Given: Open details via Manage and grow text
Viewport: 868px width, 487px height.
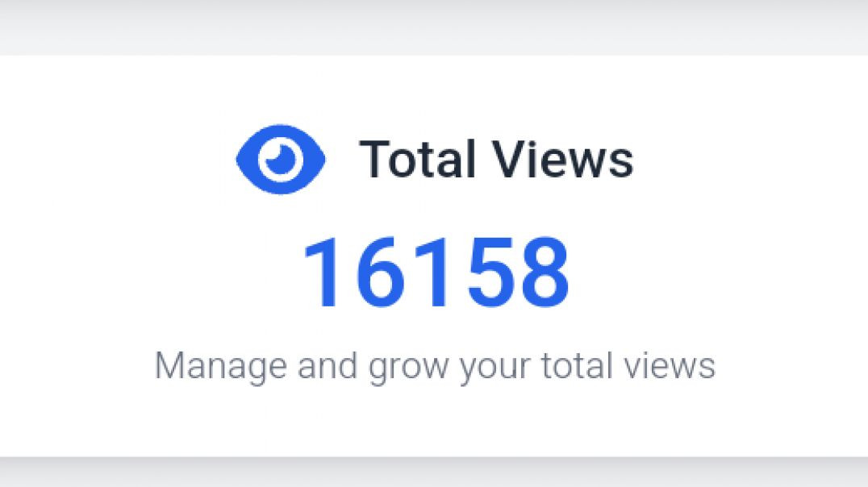Looking at the screenshot, I should click(x=436, y=365).
